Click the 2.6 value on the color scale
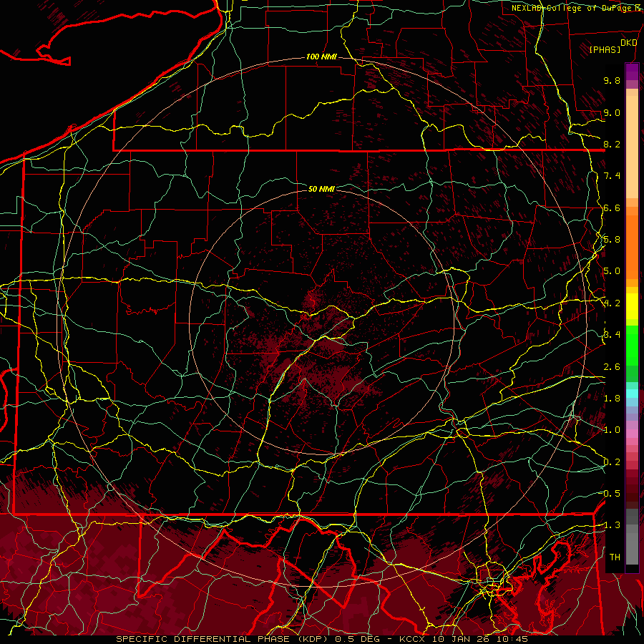Screen dimensions: 644x644 coord(612,366)
